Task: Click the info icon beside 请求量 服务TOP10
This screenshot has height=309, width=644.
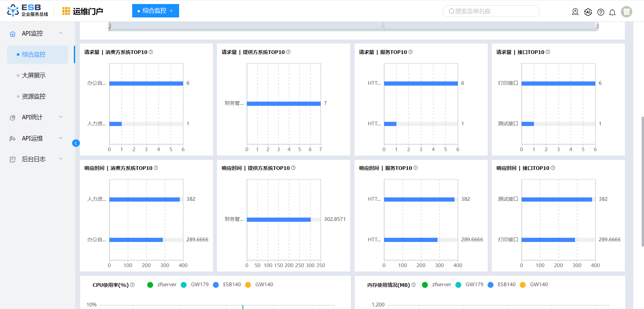Action: (x=411, y=52)
